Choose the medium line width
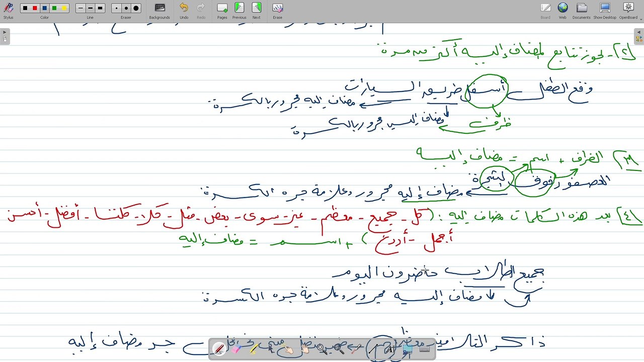This screenshot has height=362, width=644. 90,8
